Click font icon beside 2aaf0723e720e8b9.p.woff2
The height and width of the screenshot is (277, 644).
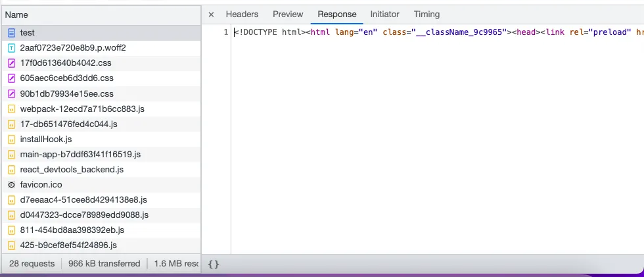point(12,48)
